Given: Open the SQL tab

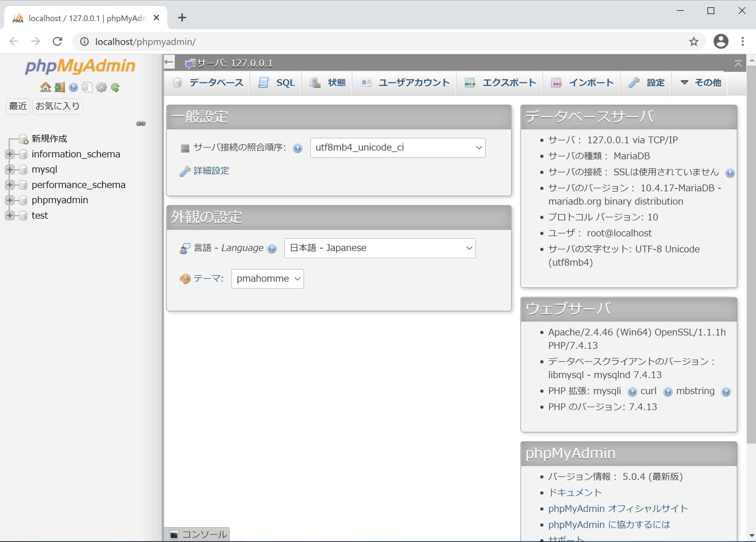Looking at the screenshot, I should (276, 83).
